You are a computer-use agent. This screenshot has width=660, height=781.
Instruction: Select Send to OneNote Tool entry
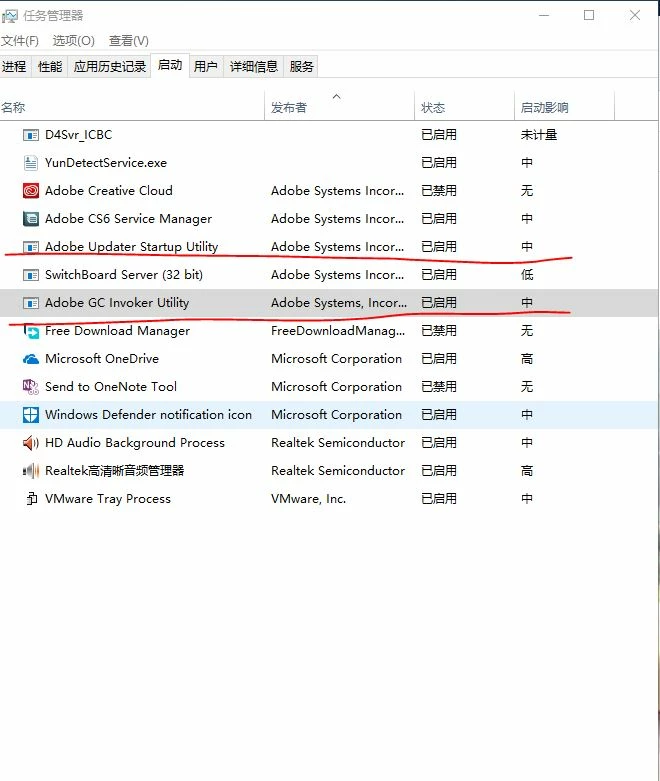[x=111, y=387]
